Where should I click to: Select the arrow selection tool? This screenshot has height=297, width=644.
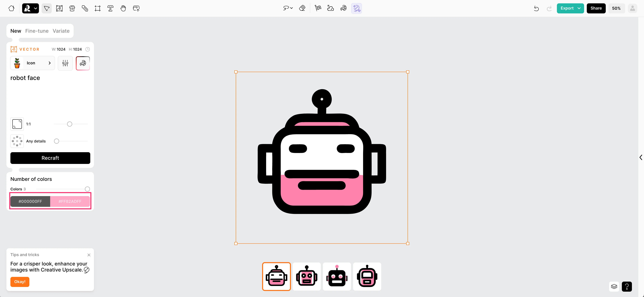(46, 9)
